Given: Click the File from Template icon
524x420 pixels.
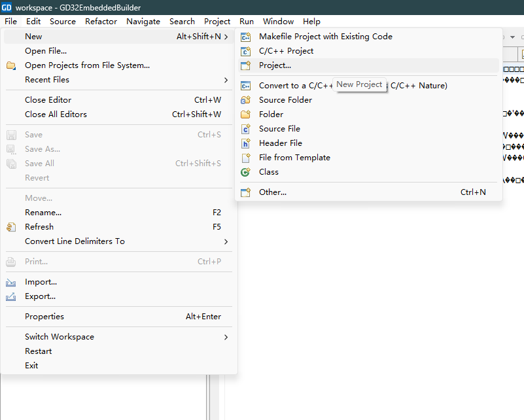Looking at the screenshot, I should (x=245, y=158).
